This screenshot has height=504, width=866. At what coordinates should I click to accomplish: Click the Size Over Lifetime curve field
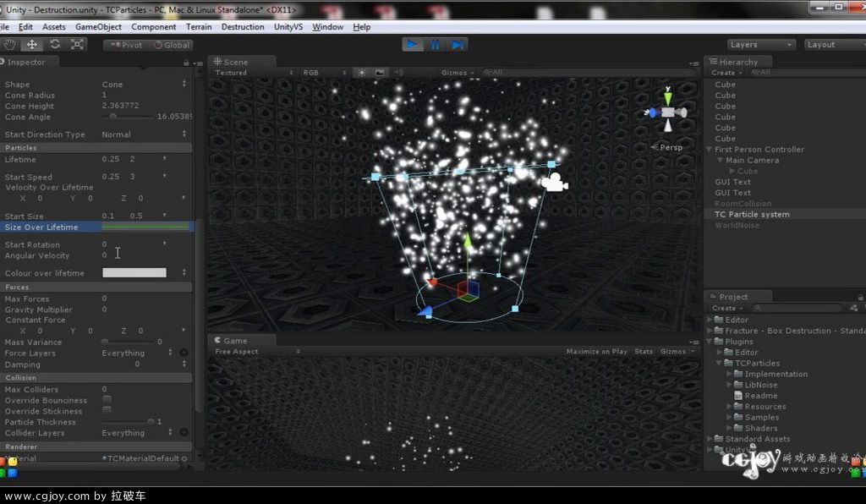(145, 227)
